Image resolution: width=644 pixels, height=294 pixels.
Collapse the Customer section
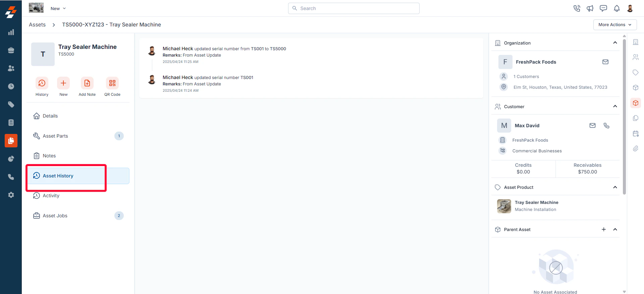pyautogui.click(x=615, y=106)
